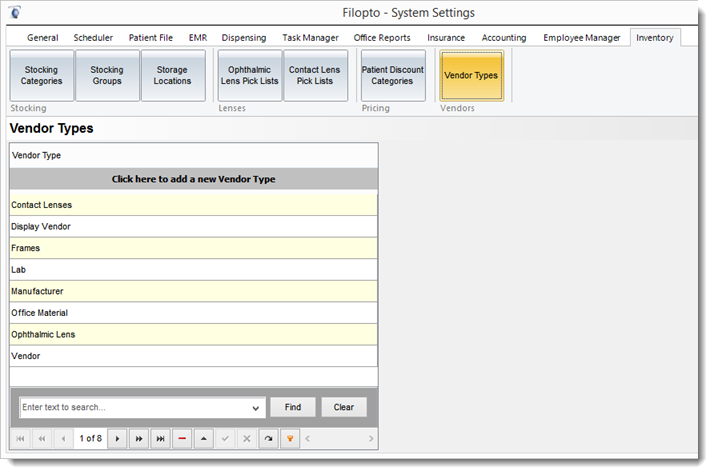Select the Lab row

(194, 270)
